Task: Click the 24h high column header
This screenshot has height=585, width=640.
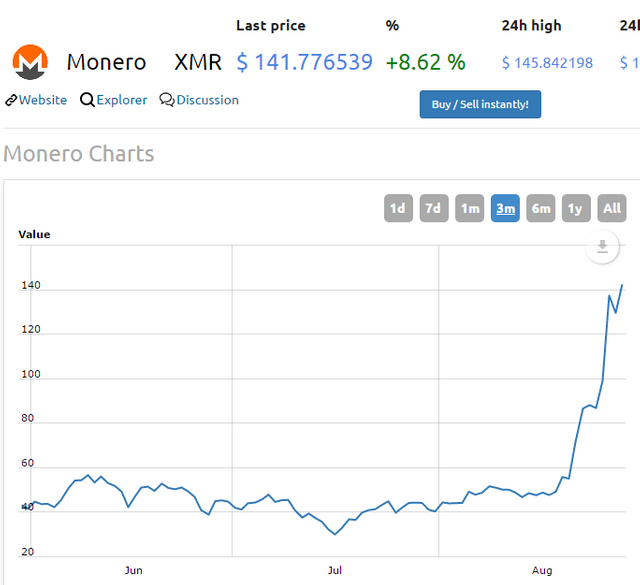Action: click(x=531, y=26)
